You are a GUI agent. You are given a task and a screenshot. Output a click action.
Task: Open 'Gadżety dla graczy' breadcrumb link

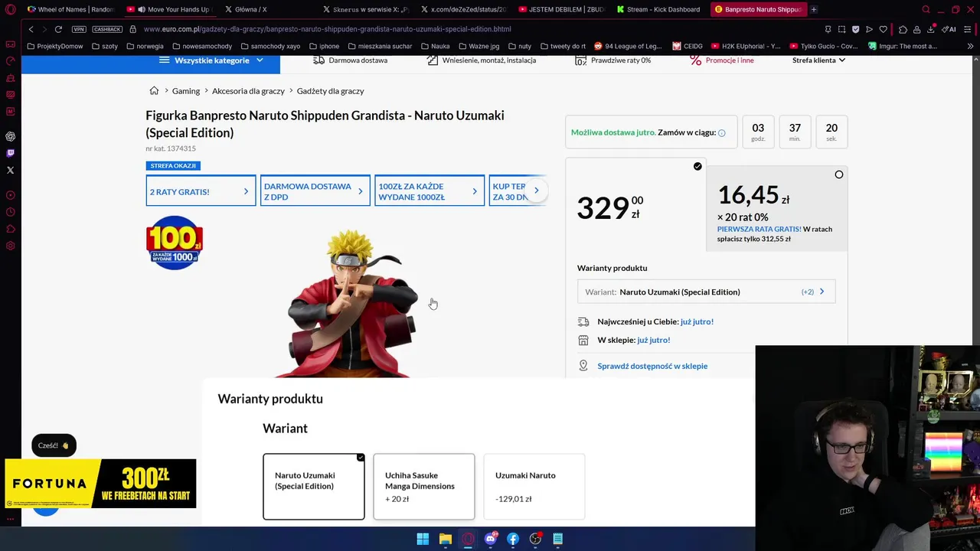(330, 90)
